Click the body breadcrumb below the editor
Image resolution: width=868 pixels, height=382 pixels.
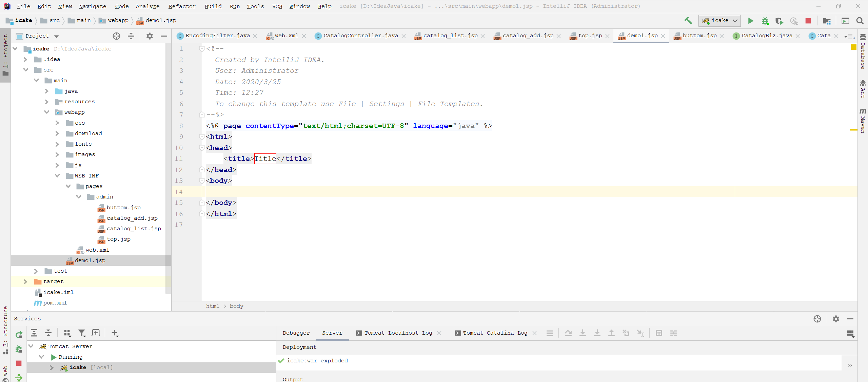pyautogui.click(x=236, y=306)
